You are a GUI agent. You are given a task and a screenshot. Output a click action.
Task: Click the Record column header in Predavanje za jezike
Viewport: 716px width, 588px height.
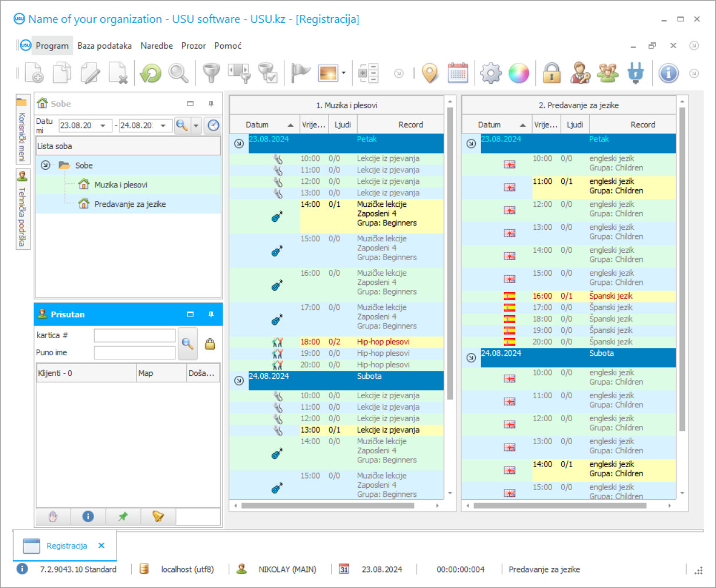point(632,124)
